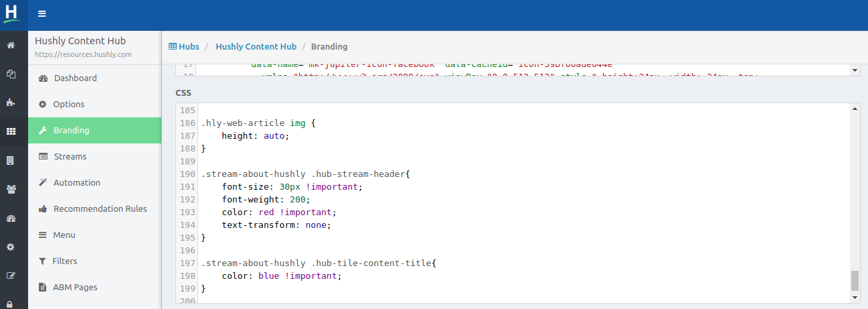
Task: Place cursor on color: blue line
Action: [282, 276]
